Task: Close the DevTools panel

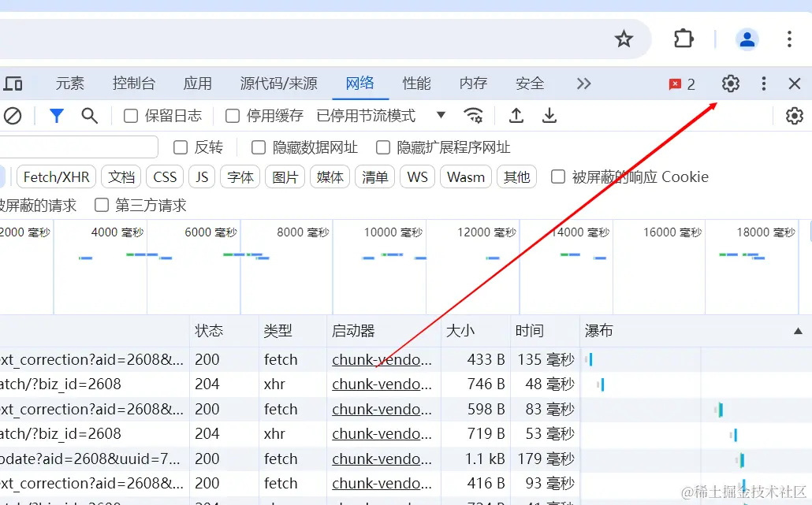Action: tap(795, 84)
